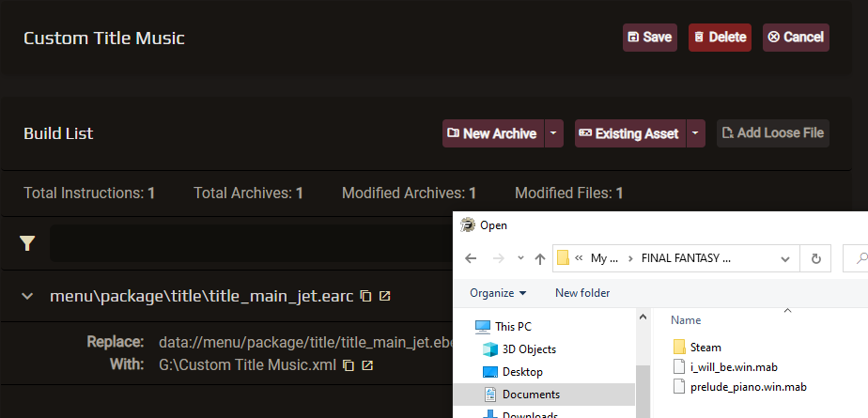Open the New Archive dropdown arrow
Viewport: 868px width, 418px height.
tap(554, 133)
